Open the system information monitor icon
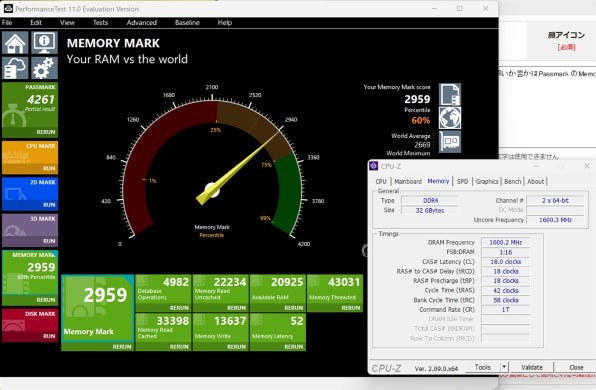The width and height of the screenshot is (596, 390). tap(44, 43)
